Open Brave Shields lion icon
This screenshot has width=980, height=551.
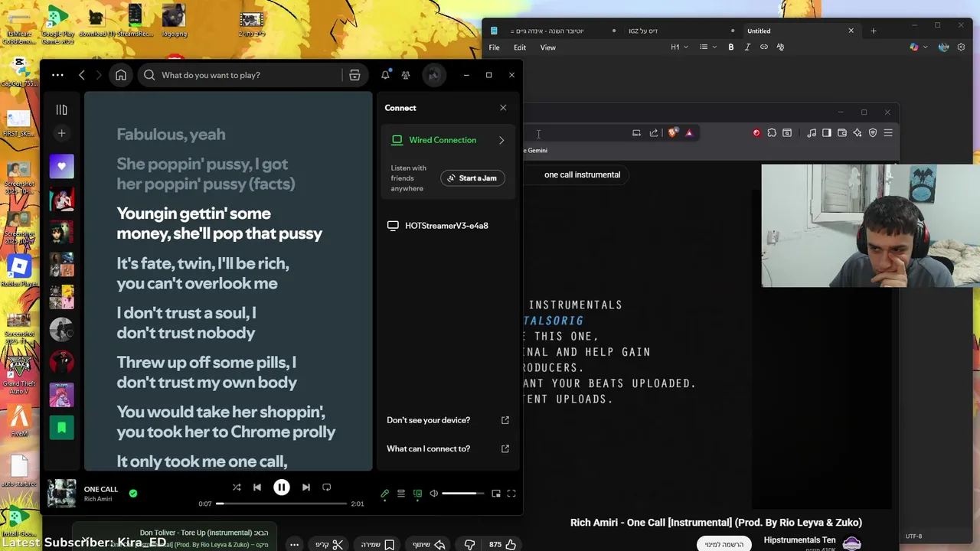click(673, 132)
